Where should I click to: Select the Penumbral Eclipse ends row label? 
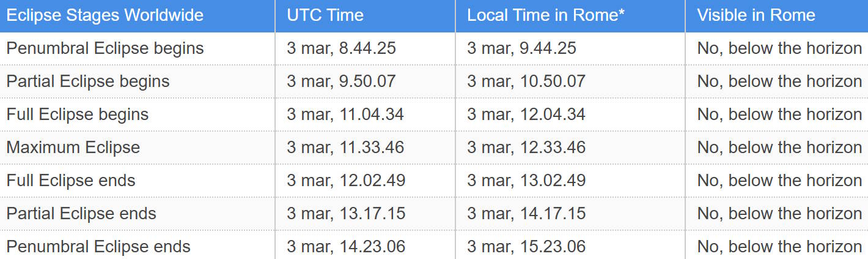point(98,247)
